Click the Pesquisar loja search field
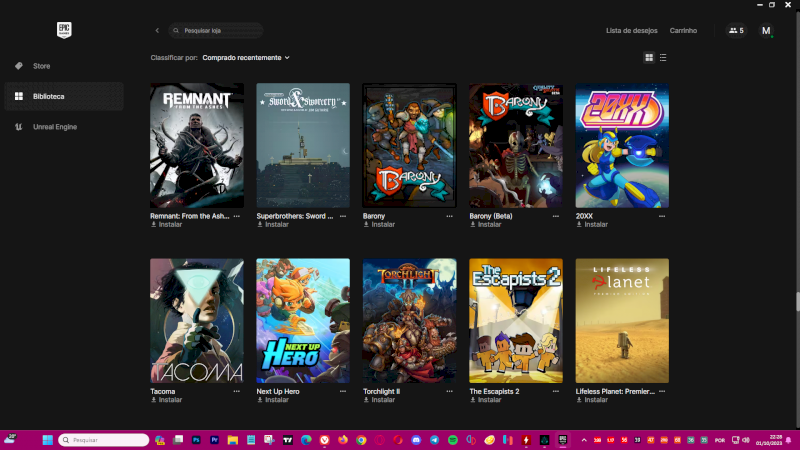The height and width of the screenshot is (450, 800). [216, 31]
